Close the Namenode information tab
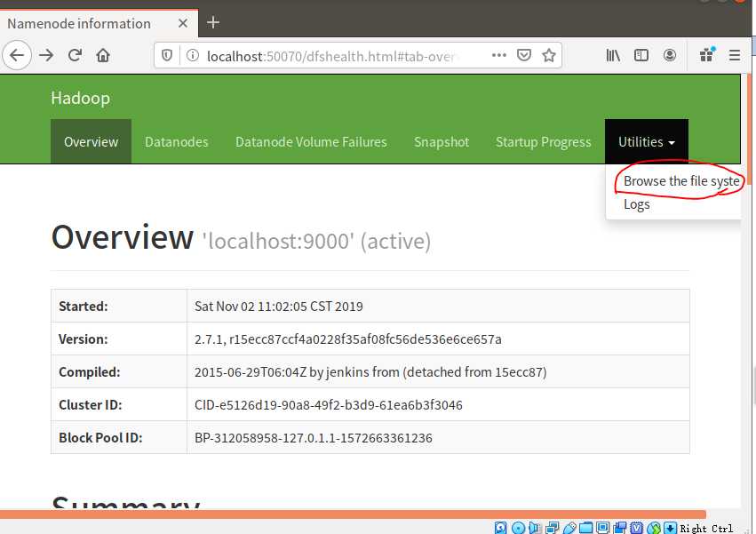Viewport: 756px width, 534px height. [x=183, y=23]
